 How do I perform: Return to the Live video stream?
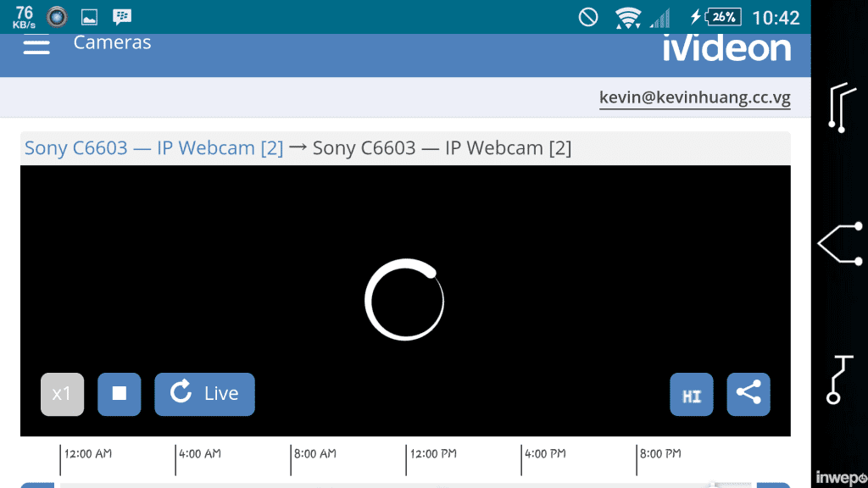204,394
